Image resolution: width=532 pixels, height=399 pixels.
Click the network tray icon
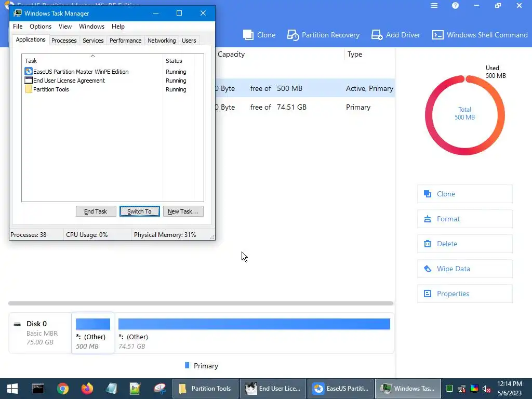pyautogui.click(x=462, y=389)
